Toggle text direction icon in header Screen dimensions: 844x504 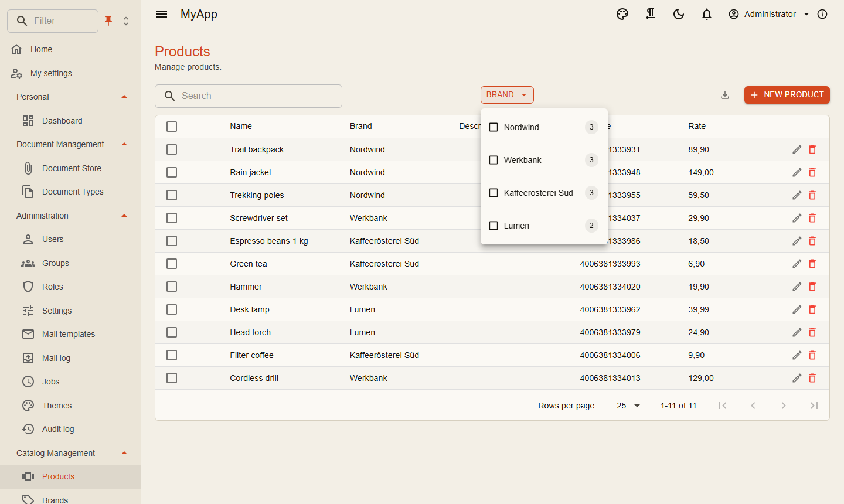coord(651,14)
